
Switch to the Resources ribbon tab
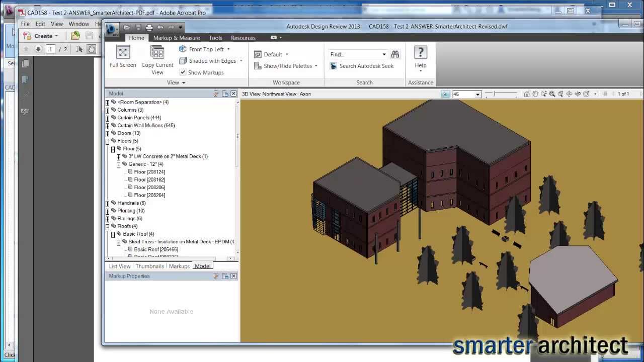[243, 38]
